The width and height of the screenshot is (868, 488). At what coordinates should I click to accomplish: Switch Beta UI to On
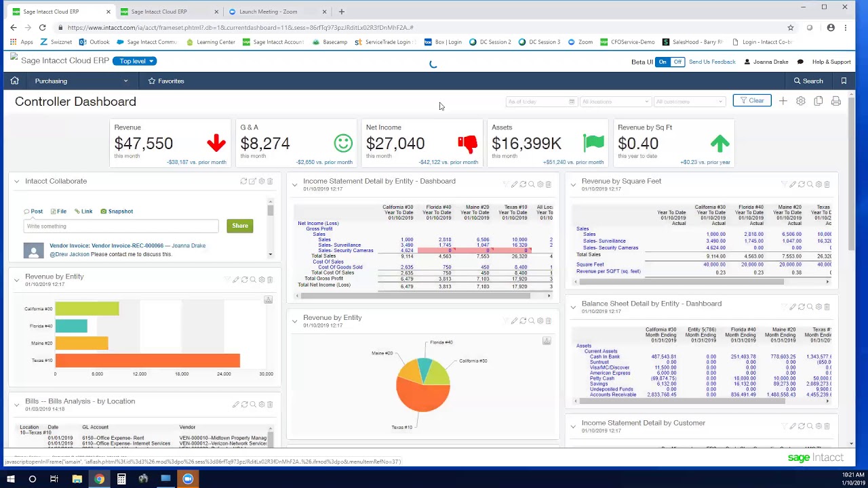tap(663, 62)
